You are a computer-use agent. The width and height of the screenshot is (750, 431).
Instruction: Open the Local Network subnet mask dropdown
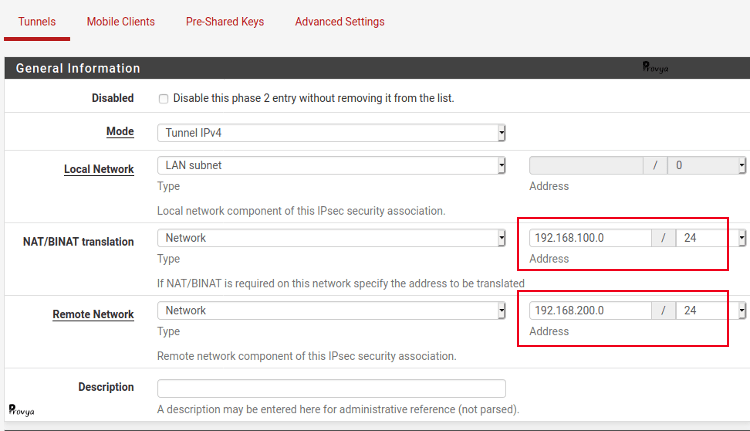click(711, 165)
